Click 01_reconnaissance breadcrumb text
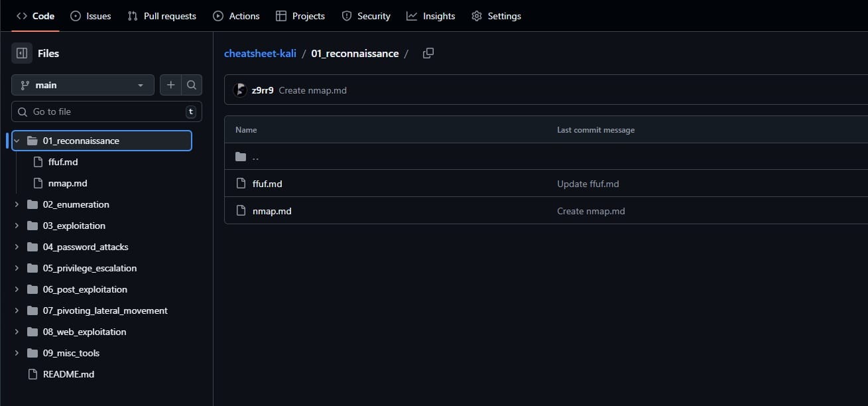The height and width of the screenshot is (406, 868). (355, 53)
